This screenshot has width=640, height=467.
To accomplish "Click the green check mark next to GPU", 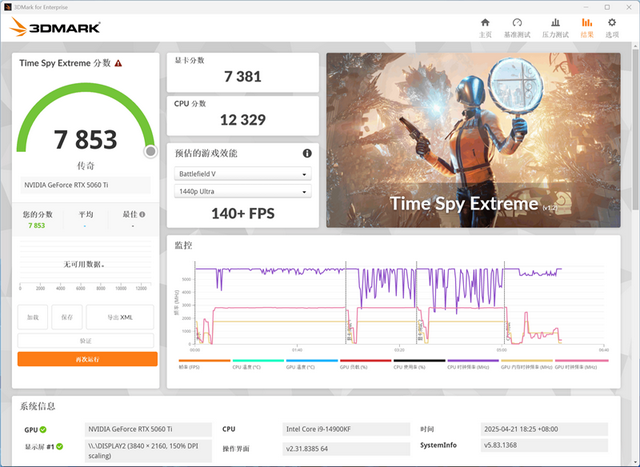I will tap(43, 429).
